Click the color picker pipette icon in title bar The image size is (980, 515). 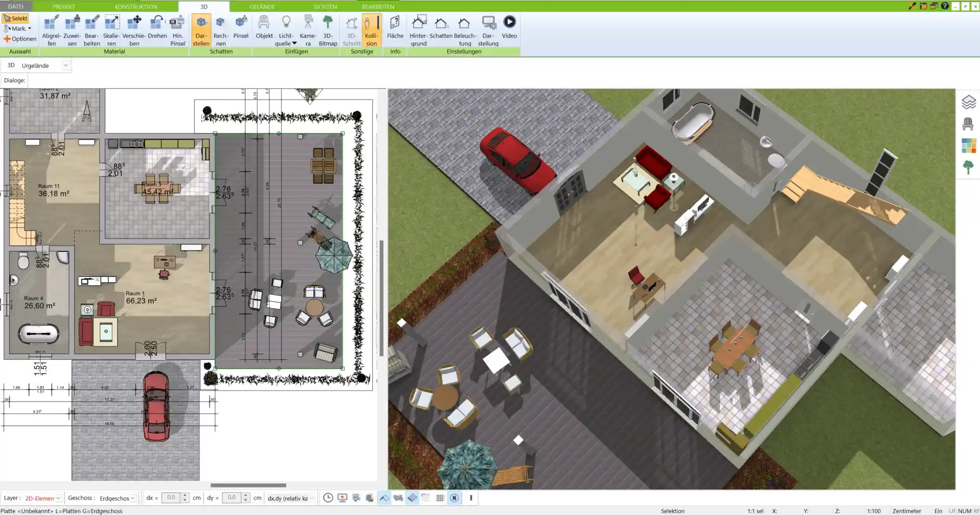pos(912,6)
